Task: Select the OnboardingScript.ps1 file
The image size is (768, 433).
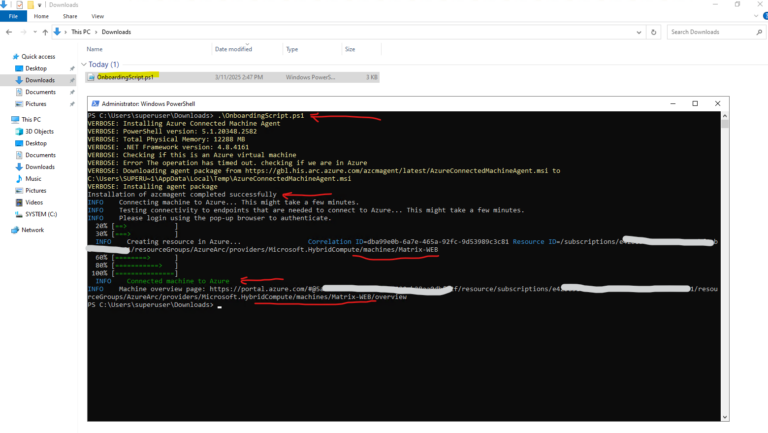Action: pyautogui.click(x=232, y=77)
